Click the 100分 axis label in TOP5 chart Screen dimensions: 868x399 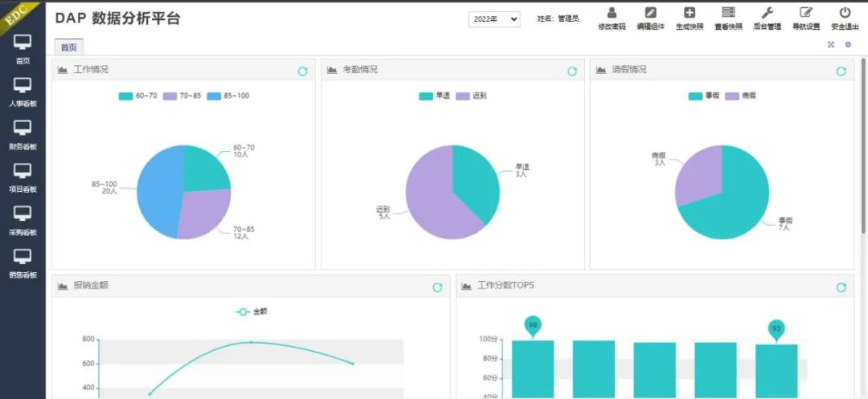(489, 340)
